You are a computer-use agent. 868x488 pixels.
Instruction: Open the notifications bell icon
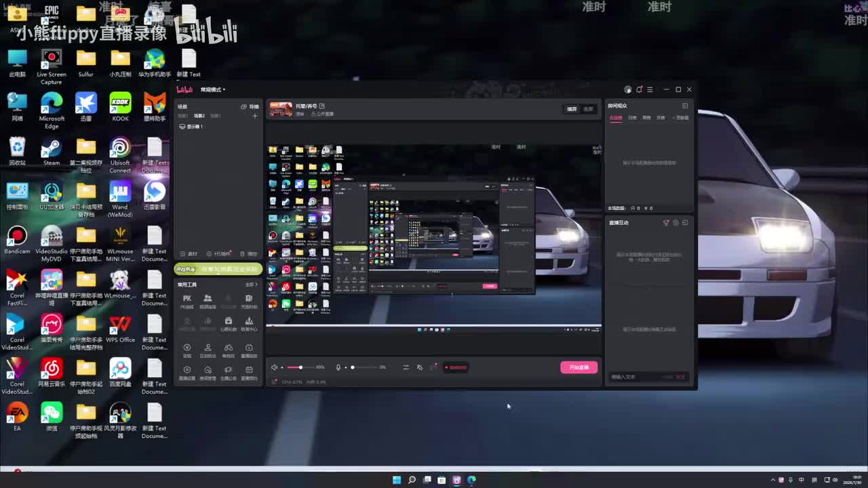pyautogui.click(x=639, y=89)
